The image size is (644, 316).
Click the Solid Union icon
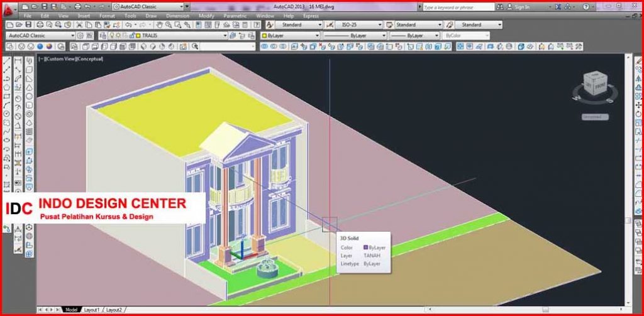[x=264, y=46]
